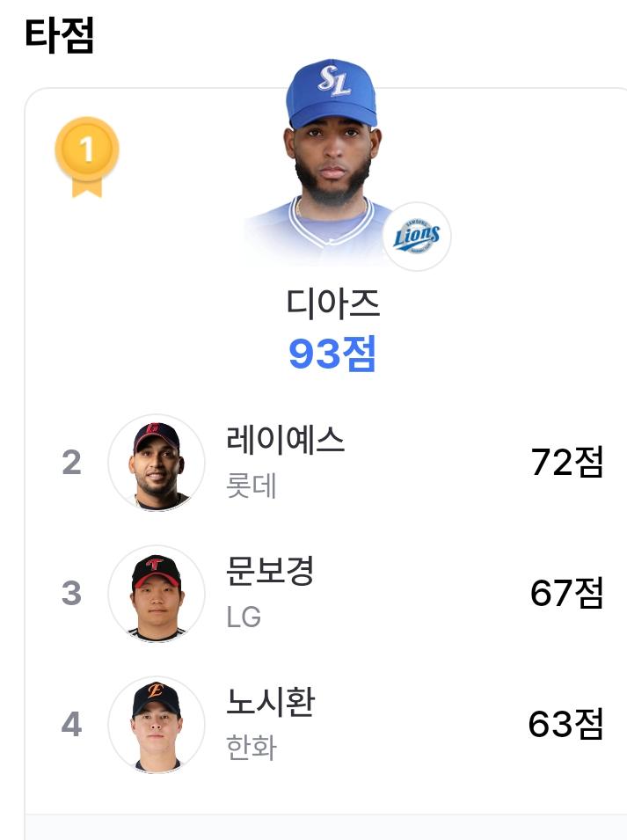Tap the 롯데 team label
627x840 pixels.
point(252,486)
